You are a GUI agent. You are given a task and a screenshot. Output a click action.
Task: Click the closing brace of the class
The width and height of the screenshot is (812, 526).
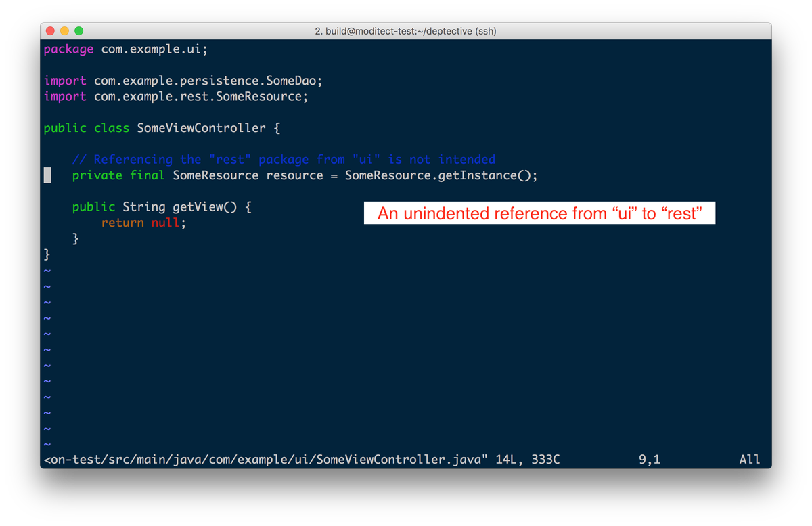(x=46, y=254)
